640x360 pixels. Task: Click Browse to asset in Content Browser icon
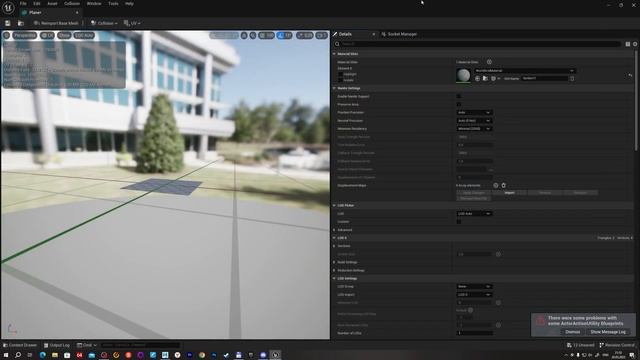21,23
